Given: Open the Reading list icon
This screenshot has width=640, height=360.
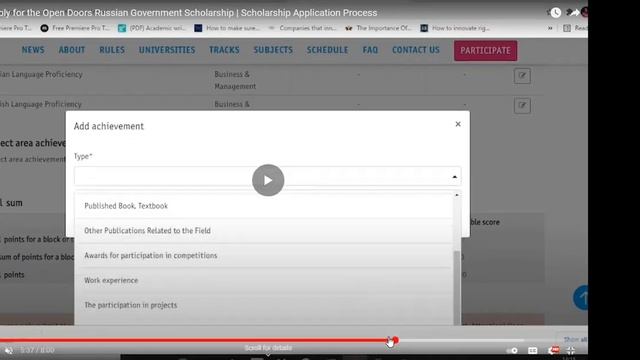Looking at the screenshot, I should [x=567, y=28].
